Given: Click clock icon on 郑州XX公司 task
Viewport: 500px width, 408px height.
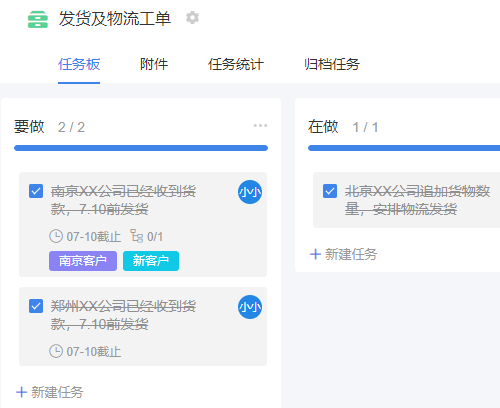Looking at the screenshot, I should [x=56, y=351].
